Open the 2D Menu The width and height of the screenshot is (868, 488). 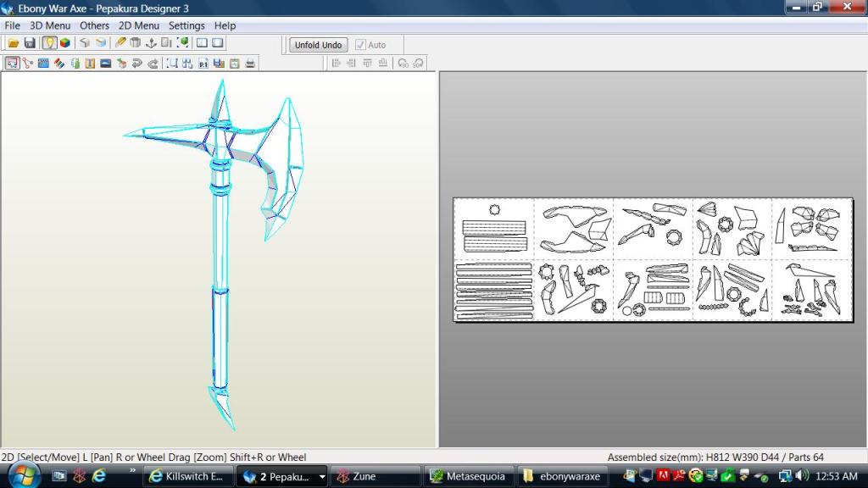(x=138, y=25)
